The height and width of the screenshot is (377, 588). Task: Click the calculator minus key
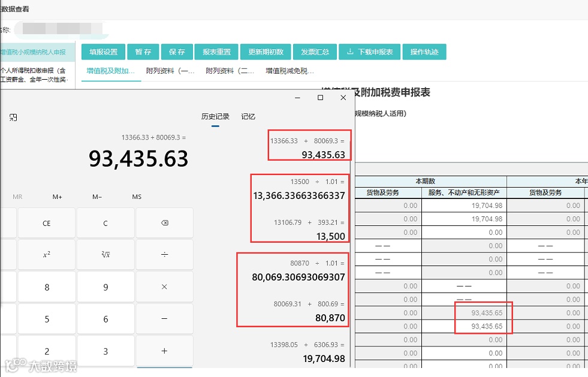tap(165, 319)
